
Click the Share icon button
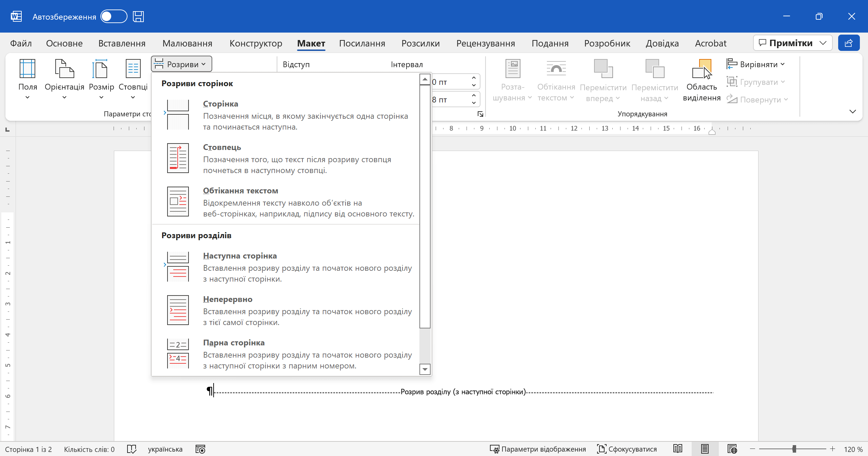(x=848, y=43)
